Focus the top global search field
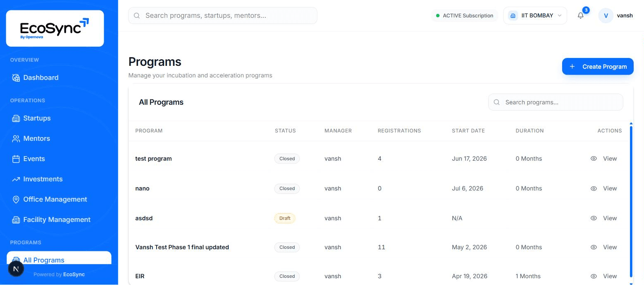This screenshot has height=289, width=644. 223,16
